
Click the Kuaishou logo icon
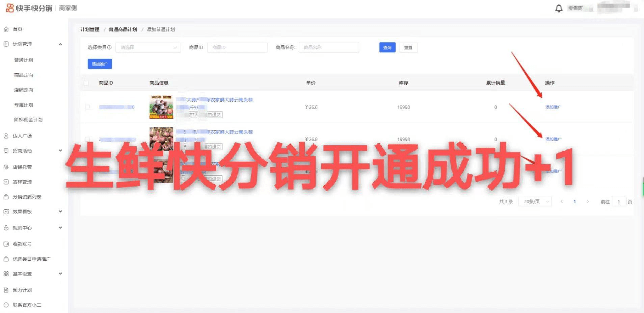pyautogui.click(x=10, y=8)
